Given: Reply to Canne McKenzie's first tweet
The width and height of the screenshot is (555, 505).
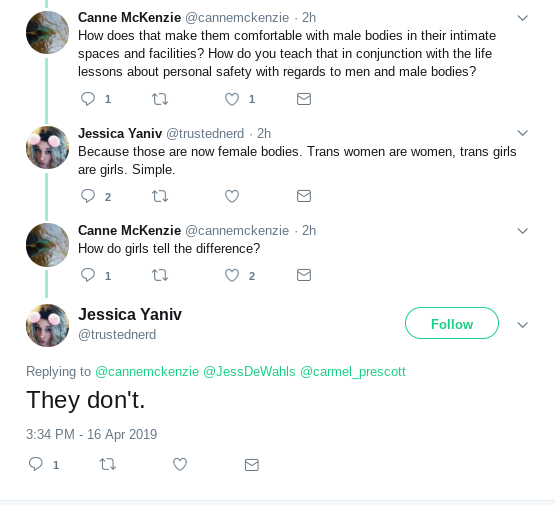Looking at the screenshot, I should click(88, 99).
